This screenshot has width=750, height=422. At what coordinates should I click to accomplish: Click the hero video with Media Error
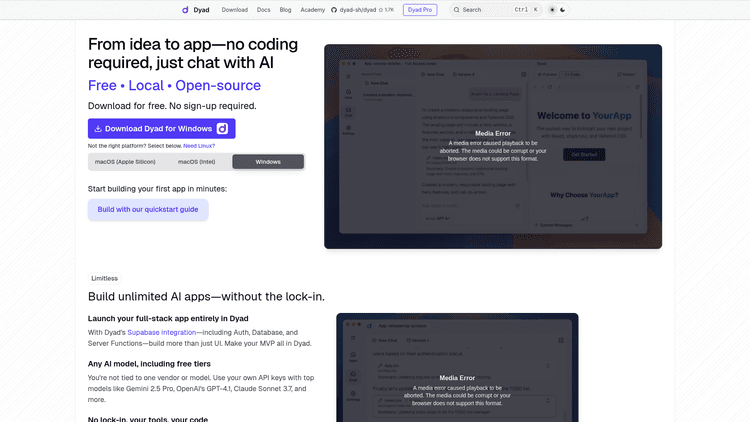click(493, 146)
